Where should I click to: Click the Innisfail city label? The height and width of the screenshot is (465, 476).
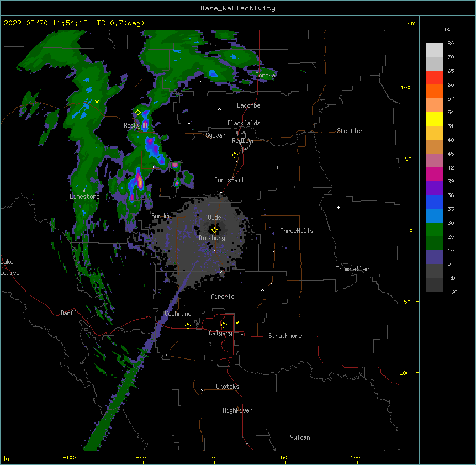(x=229, y=180)
